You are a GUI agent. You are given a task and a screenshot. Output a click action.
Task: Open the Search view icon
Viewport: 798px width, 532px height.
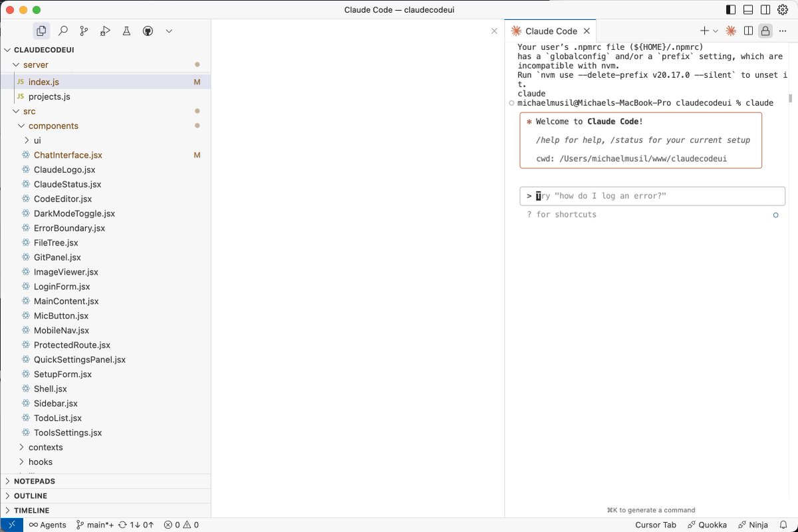(x=63, y=31)
